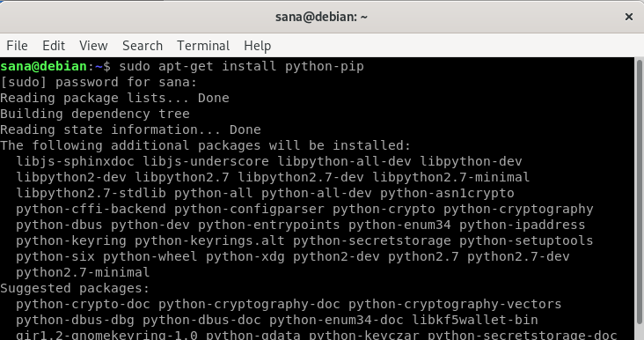Click 'Reading package lists... Done' line
The width and height of the screenshot is (644, 340).
[114, 99]
